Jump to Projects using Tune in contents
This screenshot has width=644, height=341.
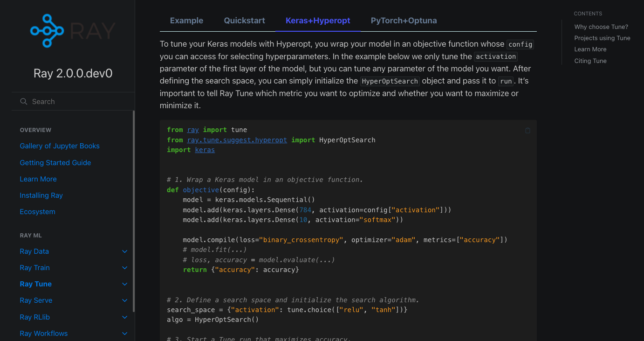[x=602, y=38]
